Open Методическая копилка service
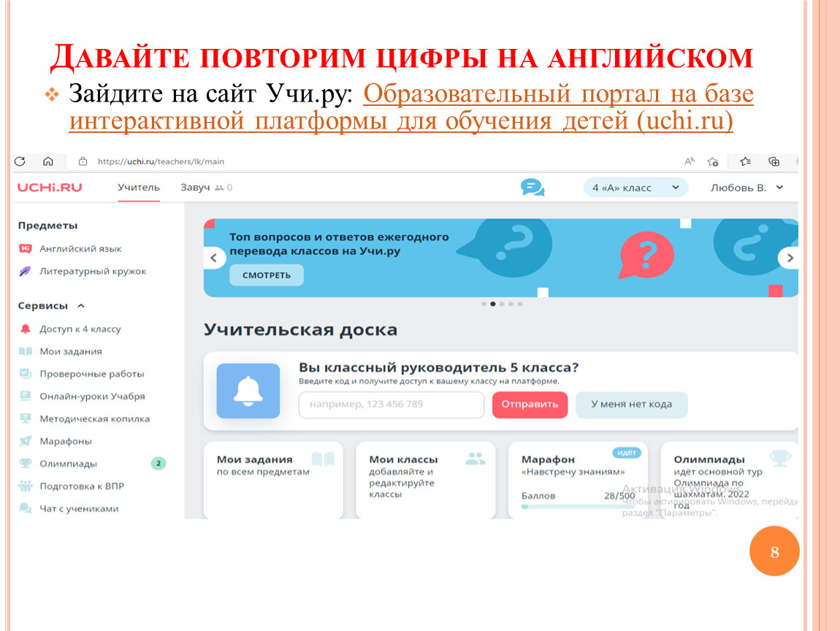 tap(94, 419)
